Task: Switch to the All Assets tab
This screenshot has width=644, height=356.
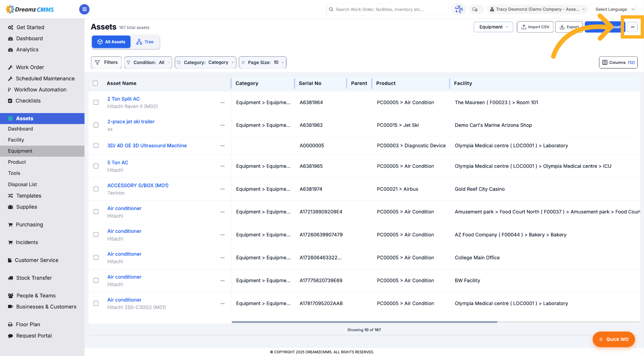Action: (111, 42)
